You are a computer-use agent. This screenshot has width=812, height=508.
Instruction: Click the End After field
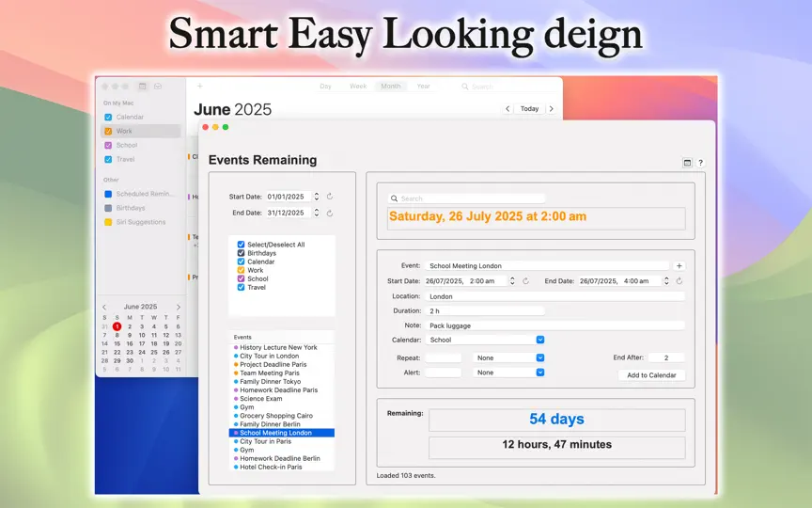(666, 357)
